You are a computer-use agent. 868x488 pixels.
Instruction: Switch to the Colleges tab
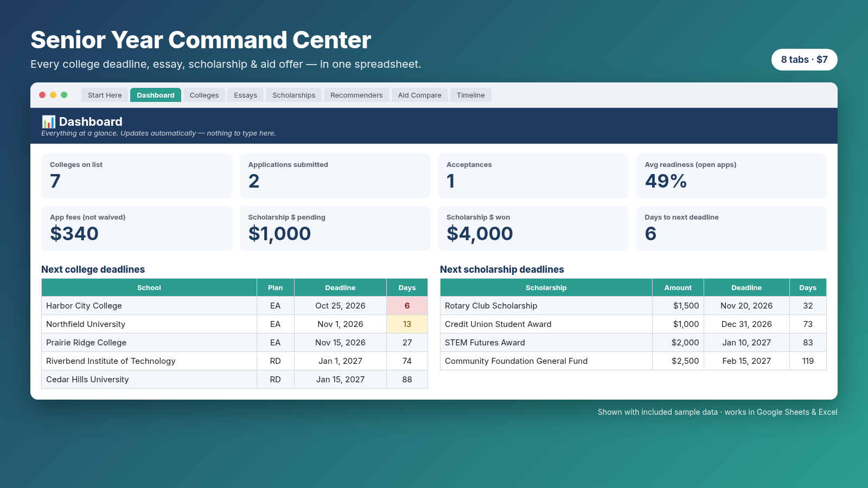(x=204, y=95)
